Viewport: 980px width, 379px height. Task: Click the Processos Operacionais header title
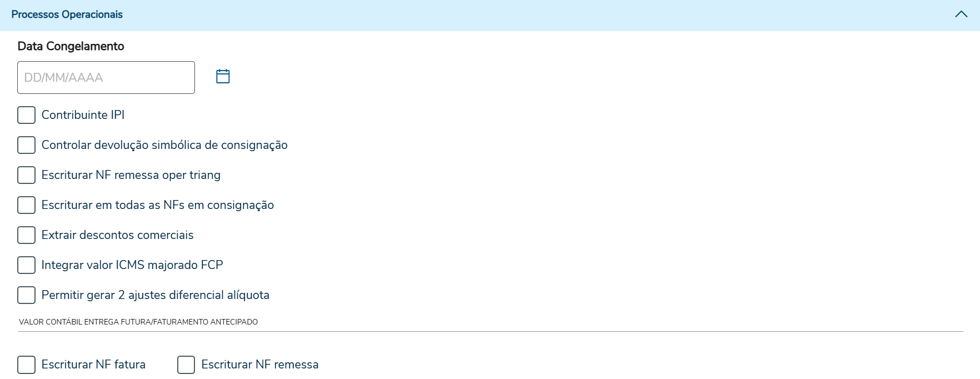(x=67, y=14)
